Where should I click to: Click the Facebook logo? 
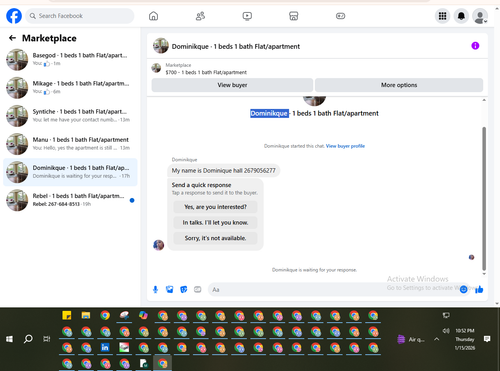(14, 16)
